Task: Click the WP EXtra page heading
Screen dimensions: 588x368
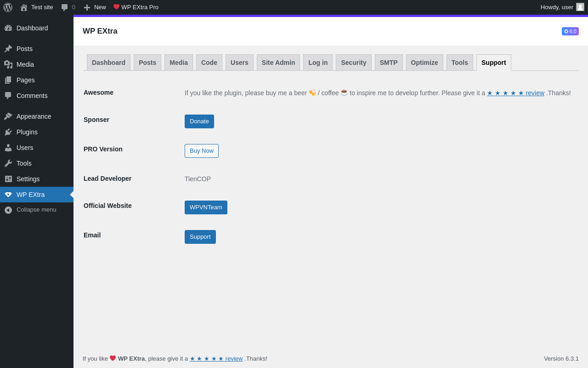Action: tap(100, 31)
